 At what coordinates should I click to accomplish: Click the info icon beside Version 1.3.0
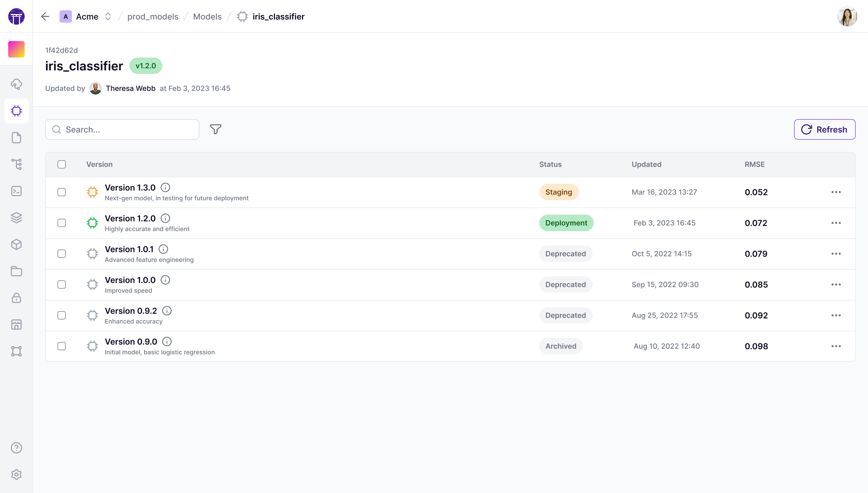[165, 188]
